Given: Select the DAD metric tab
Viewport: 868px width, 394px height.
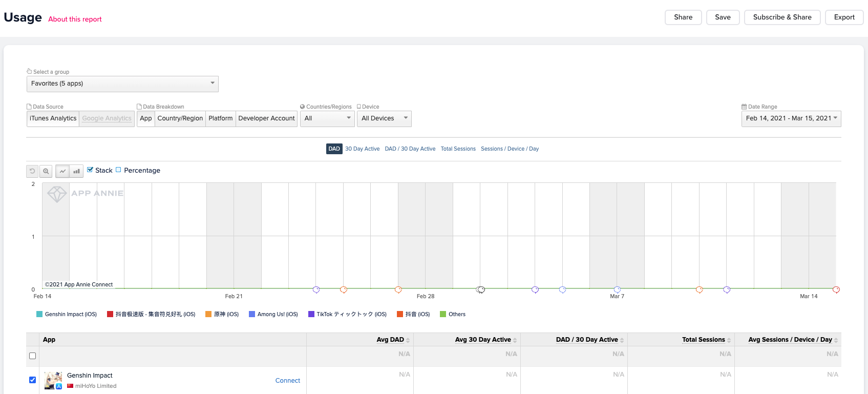Looking at the screenshot, I should [x=334, y=149].
